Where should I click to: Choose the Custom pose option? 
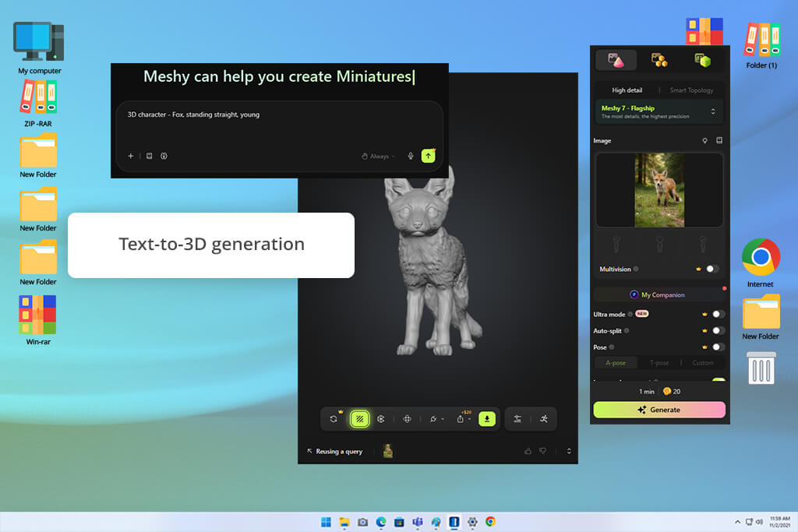click(702, 363)
